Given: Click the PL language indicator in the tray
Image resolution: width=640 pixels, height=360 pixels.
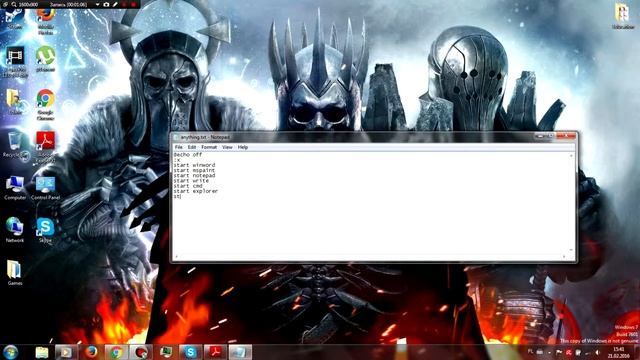Looking at the screenshot, I should pos(530,352).
